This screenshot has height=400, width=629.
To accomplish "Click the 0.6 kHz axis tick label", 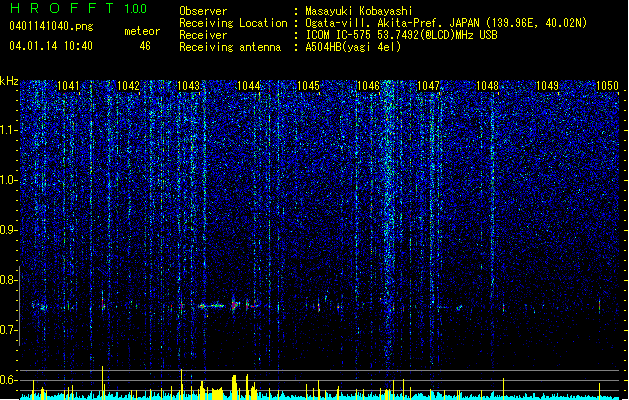I will [x=8, y=380].
